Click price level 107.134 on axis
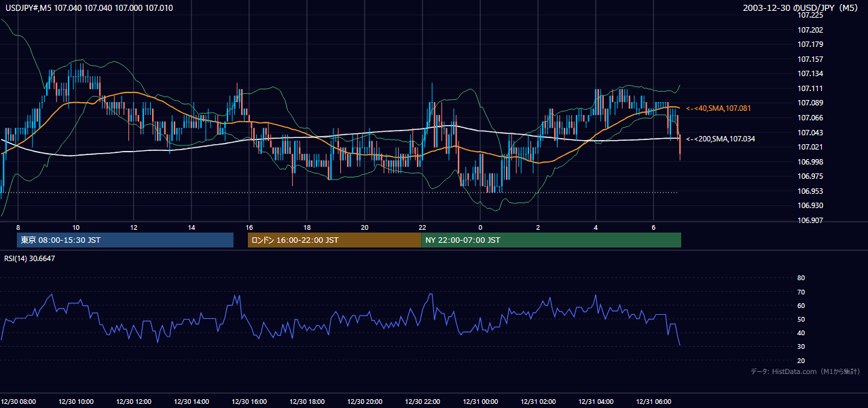868x408 pixels. 810,73
